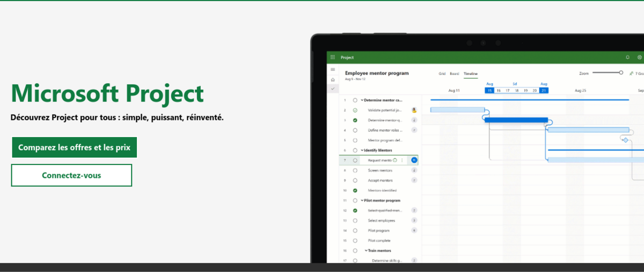Click the Mentors identified task name
The width and height of the screenshot is (644, 272).
[382, 190]
